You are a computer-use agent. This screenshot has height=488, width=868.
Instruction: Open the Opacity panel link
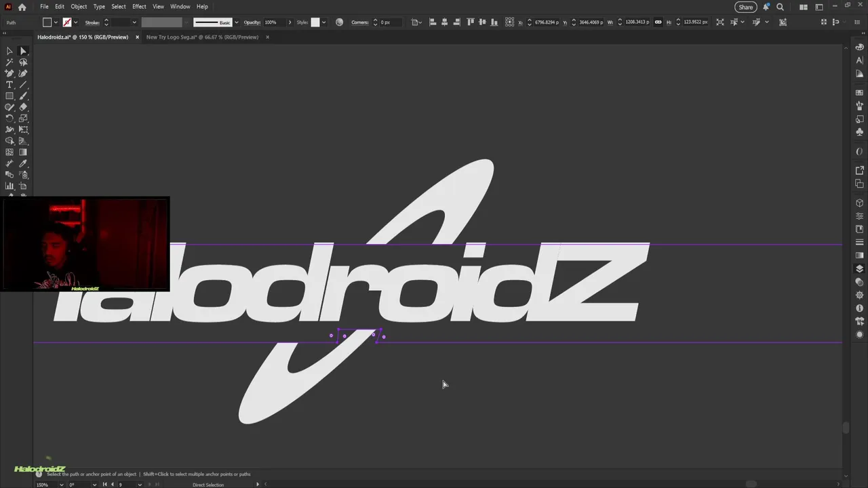[252, 22]
